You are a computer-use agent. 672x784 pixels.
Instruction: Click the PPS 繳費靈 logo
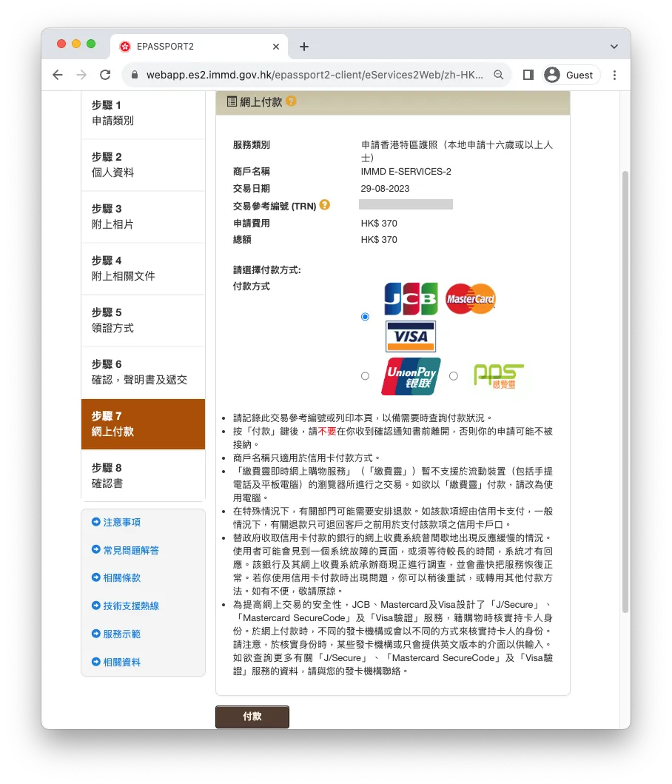[x=498, y=377]
